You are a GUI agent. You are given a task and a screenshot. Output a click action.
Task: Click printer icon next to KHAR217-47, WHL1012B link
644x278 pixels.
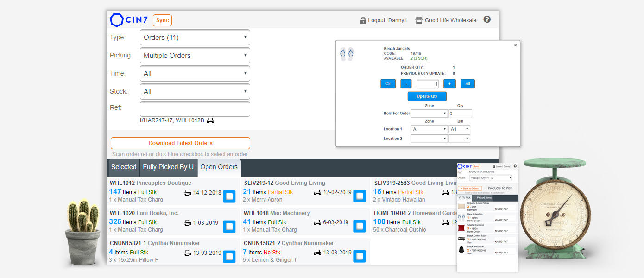click(x=210, y=120)
